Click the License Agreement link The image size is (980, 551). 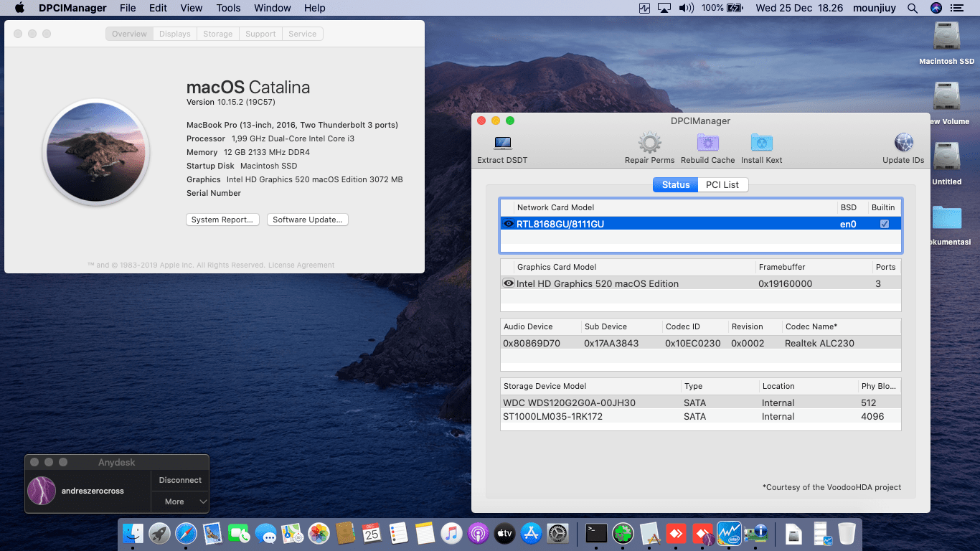pyautogui.click(x=301, y=265)
